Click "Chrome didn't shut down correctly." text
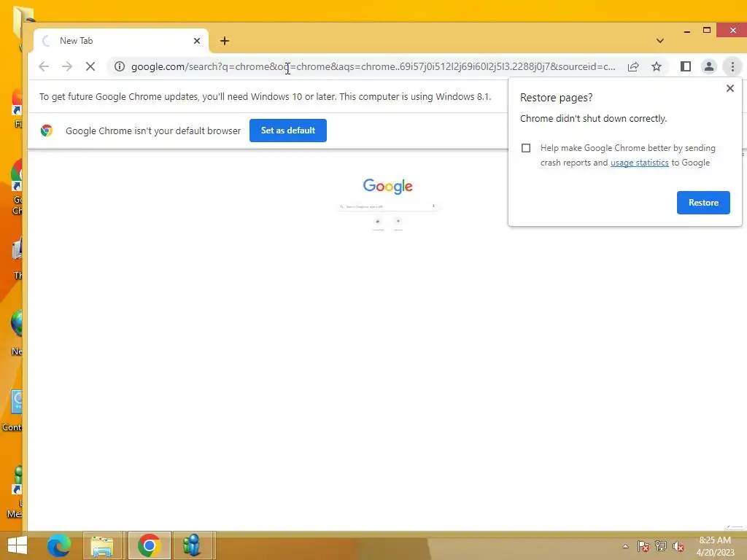The width and height of the screenshot is (747, 560). pos(593,119)
